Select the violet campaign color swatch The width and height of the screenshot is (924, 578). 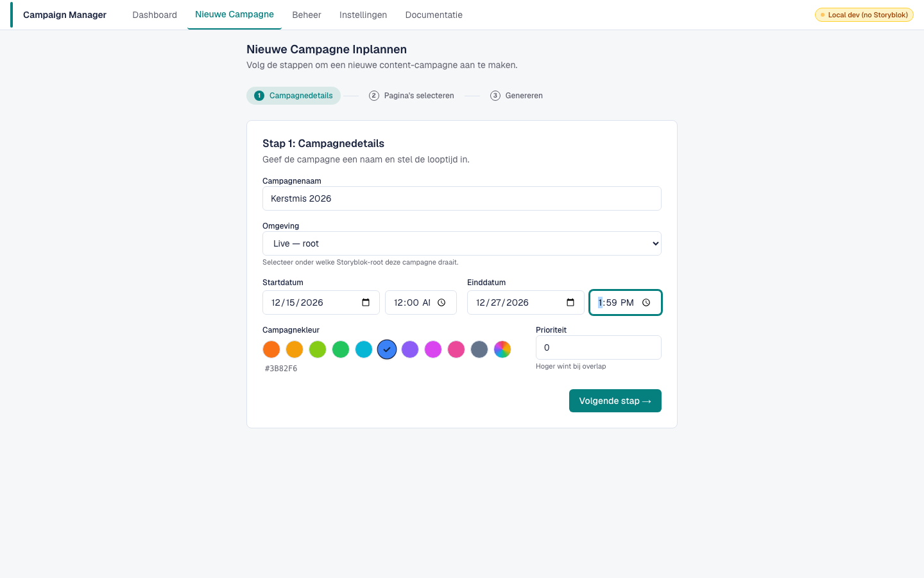[410, 349]
